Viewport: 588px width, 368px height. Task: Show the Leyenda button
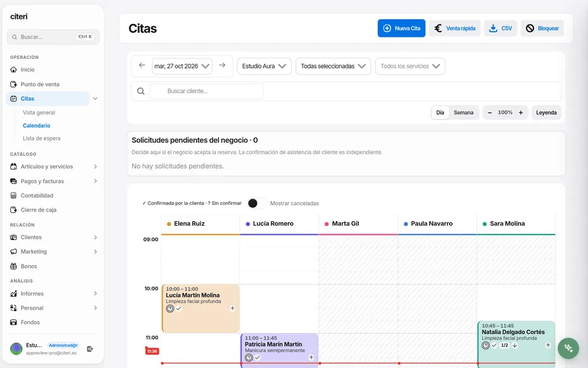coord(546,113)
